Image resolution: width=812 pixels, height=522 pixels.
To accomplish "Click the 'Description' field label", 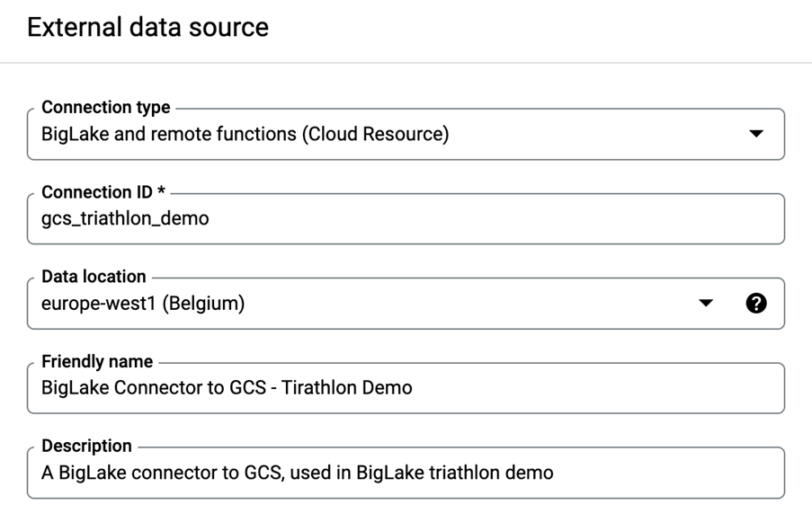I will tap(86, 446).
